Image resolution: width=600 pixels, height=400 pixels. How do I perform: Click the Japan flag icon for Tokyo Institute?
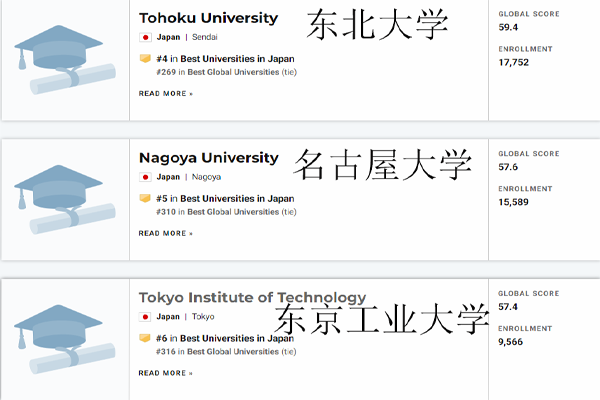(x=145, y=317)
